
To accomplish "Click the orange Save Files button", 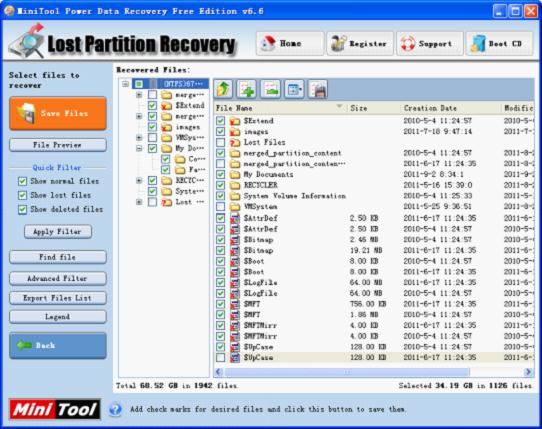I will click(58, 113).
